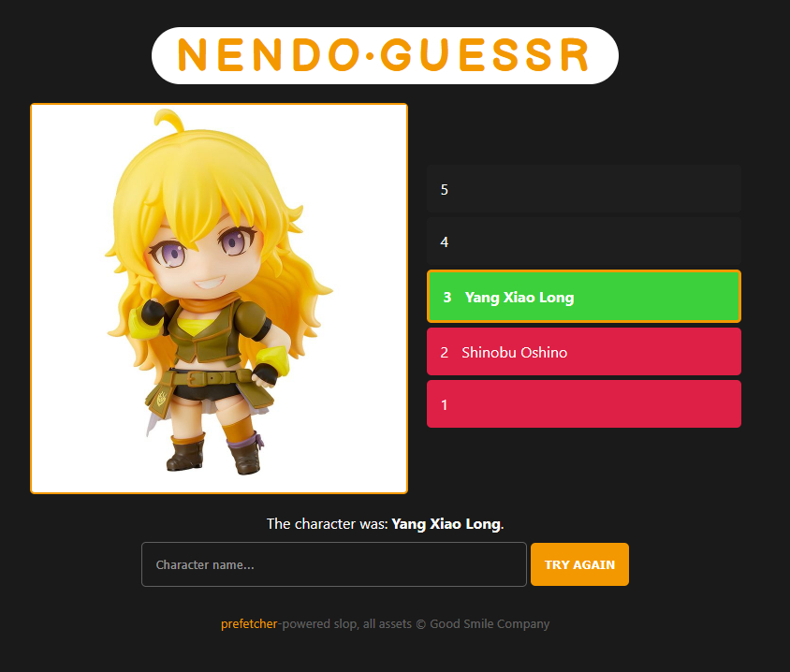Screen dimensions: 790x672
Task: Click the TRY AGAIN button
Action: (x=579, y=564)
